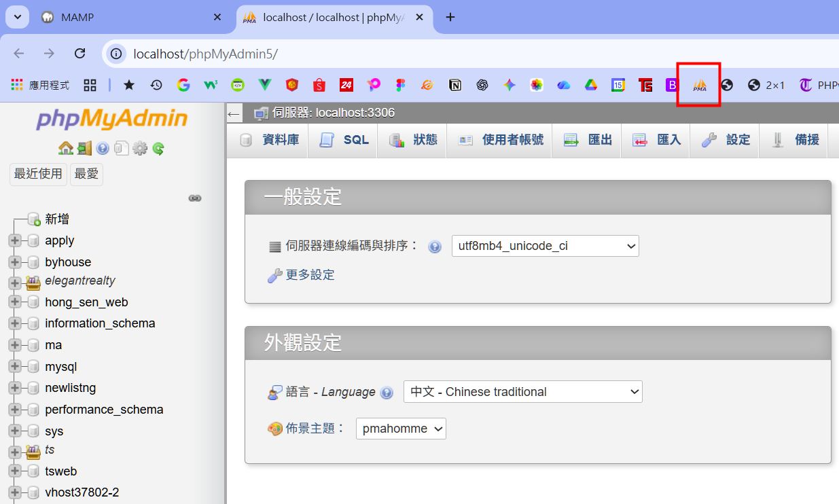Image resolution: width=839 pixels, height=504 pixels.
Task: Click the 更多設定 link
Action: click(x=310, y=275)
